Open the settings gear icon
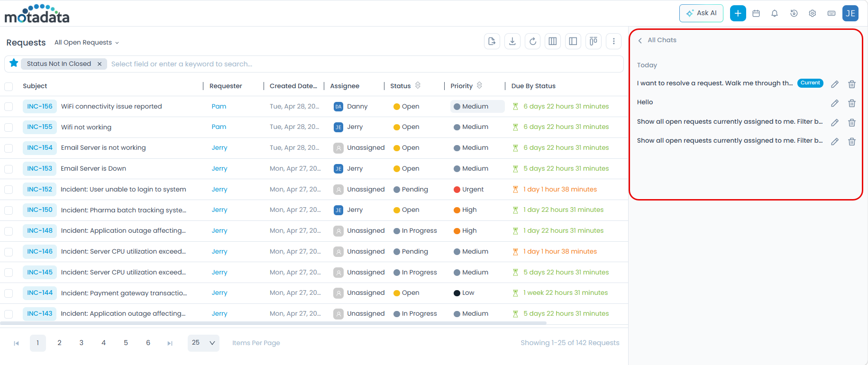868x365 pixels. (x=813, y=13)
